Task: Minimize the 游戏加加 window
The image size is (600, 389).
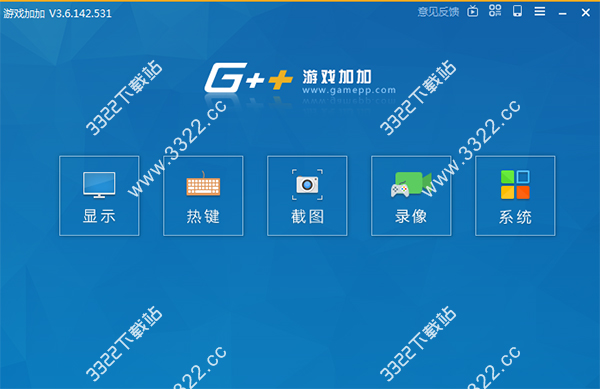Action: 562,14
